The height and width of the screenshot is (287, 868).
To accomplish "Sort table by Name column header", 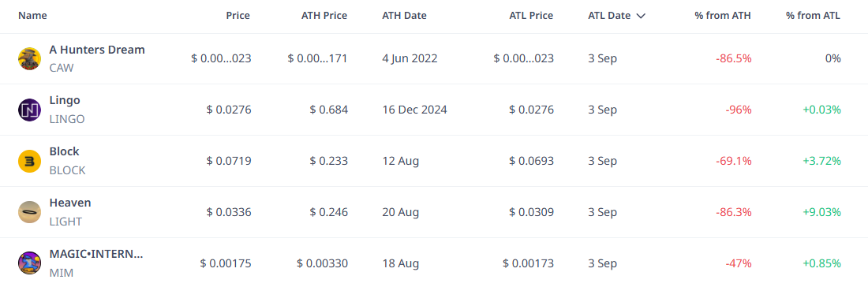I will pyautogui.click(x=32, y=16).
